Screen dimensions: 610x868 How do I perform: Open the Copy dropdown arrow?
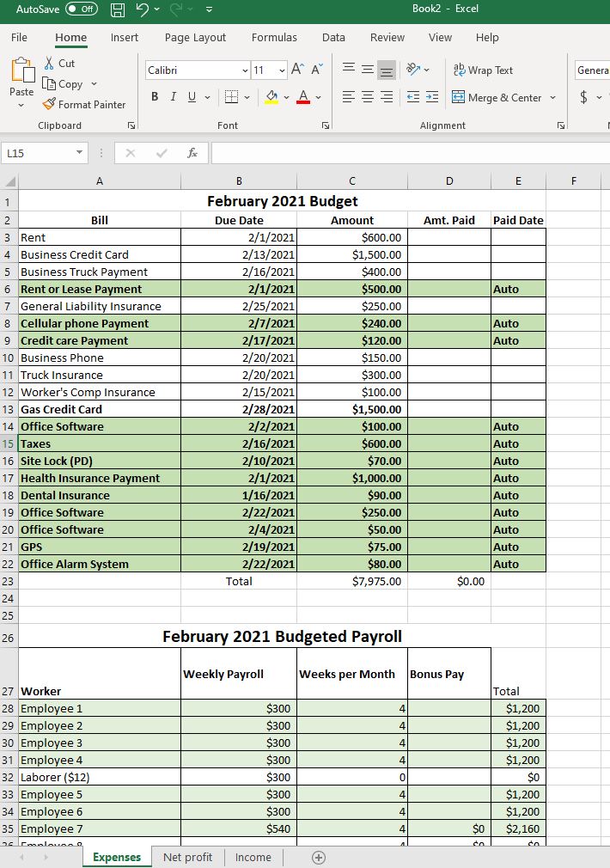pos(94,84)
